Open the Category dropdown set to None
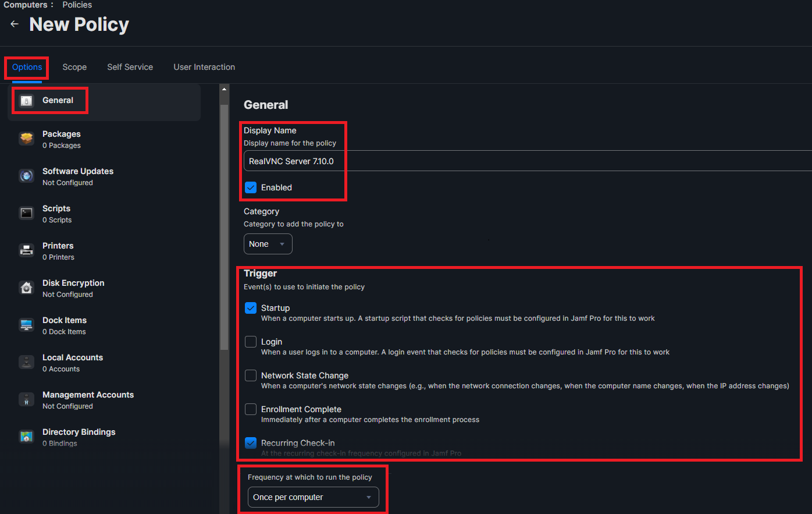This screenshot has height=514, width=812. point(268,244)
